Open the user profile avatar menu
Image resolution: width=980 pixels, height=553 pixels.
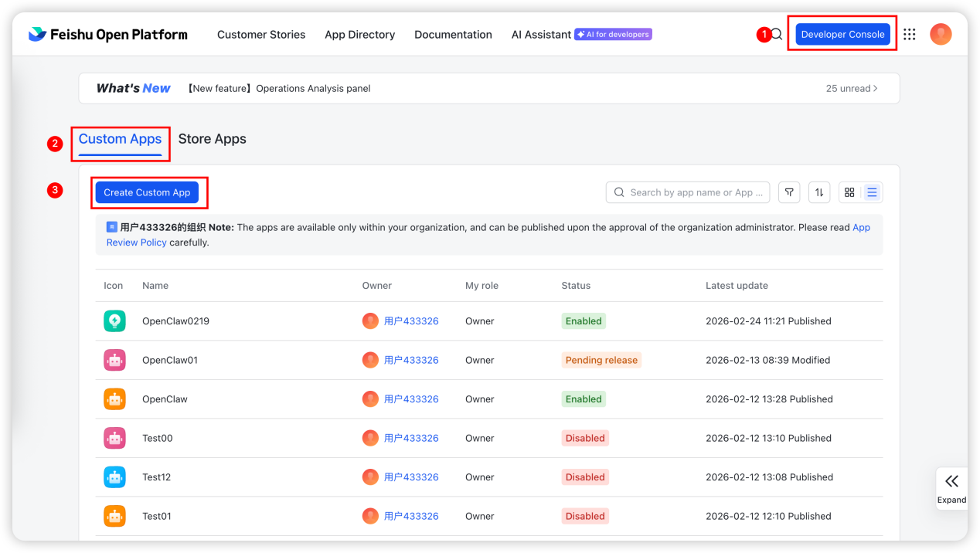[941, 34]
